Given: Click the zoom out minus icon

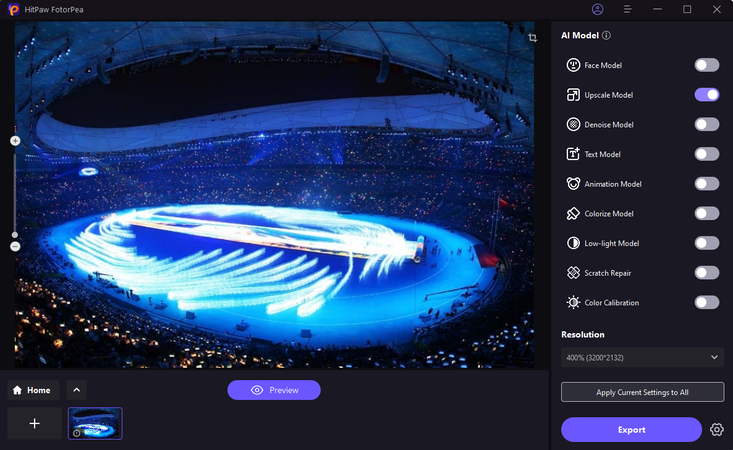Looking at the screenshot, I should (15, 246).
